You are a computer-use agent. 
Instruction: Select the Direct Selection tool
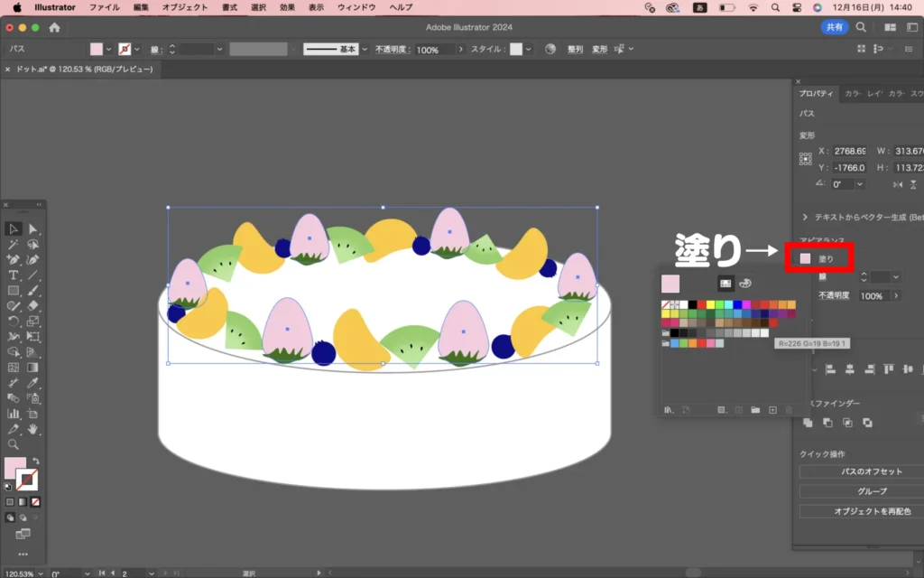(33, 229)
